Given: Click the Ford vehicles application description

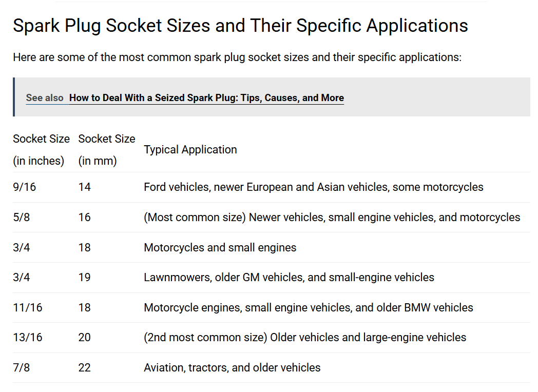Looking at the screenshot, I should pos(313,187).
